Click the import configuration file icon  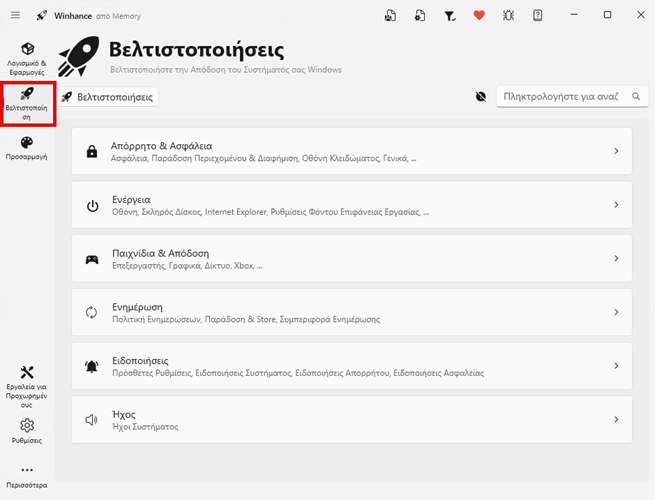tap(419, 16)
